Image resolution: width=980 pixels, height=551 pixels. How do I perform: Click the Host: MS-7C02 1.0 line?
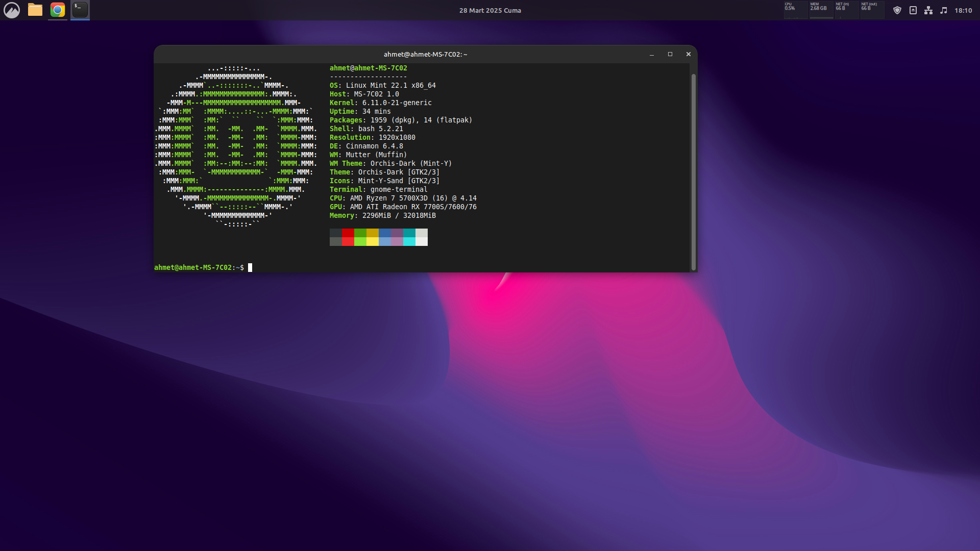click(x=364, y=94)
